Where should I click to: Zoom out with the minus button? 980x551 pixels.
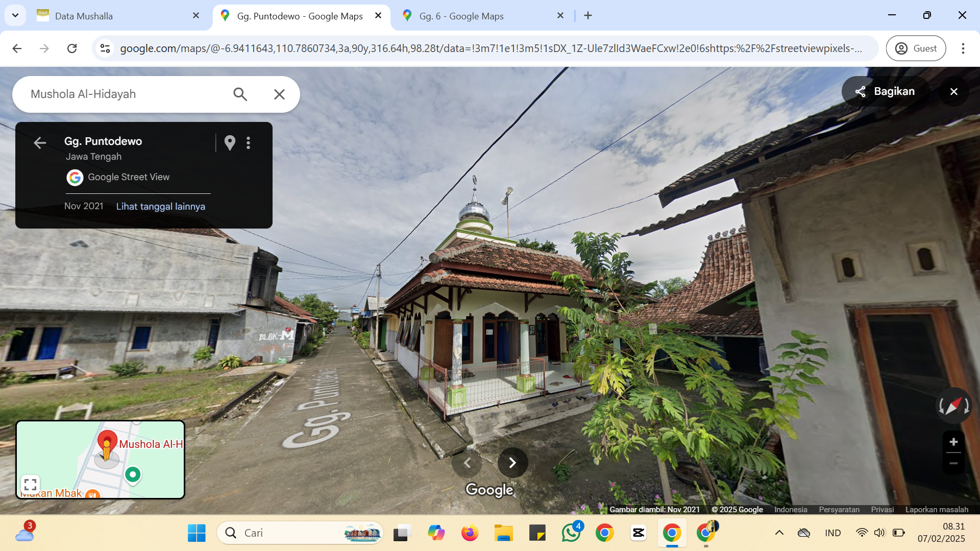click(953, 464)
